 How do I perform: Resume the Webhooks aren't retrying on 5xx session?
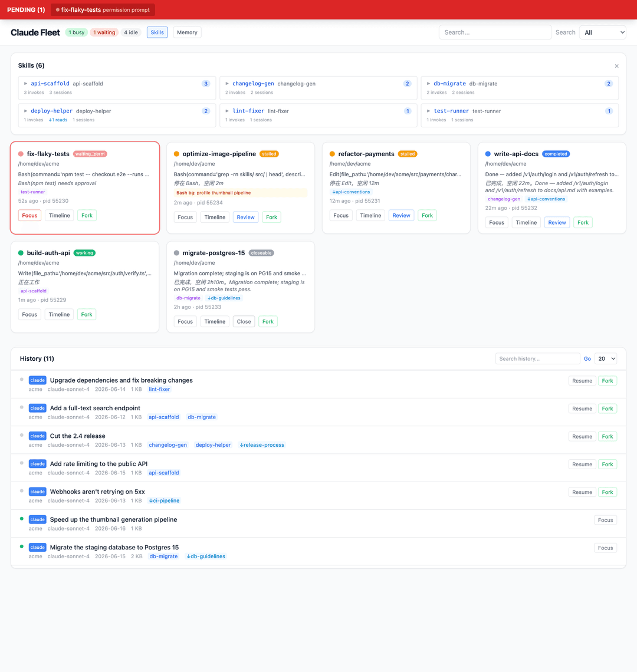click(582, 492)
